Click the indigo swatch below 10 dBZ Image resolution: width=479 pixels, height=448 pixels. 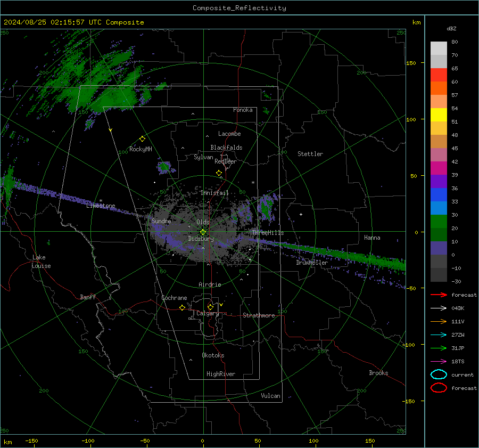tap(439, 248)
